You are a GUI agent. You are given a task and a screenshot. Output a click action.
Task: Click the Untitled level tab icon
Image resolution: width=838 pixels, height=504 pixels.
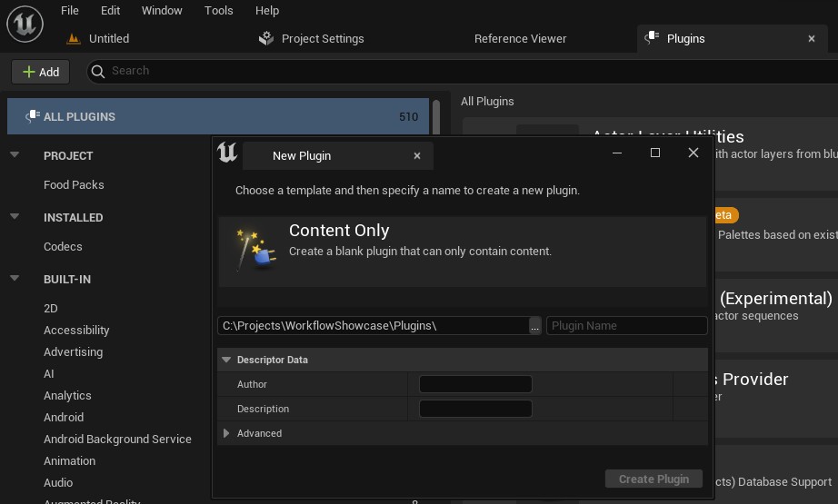[x=74, y=38]
